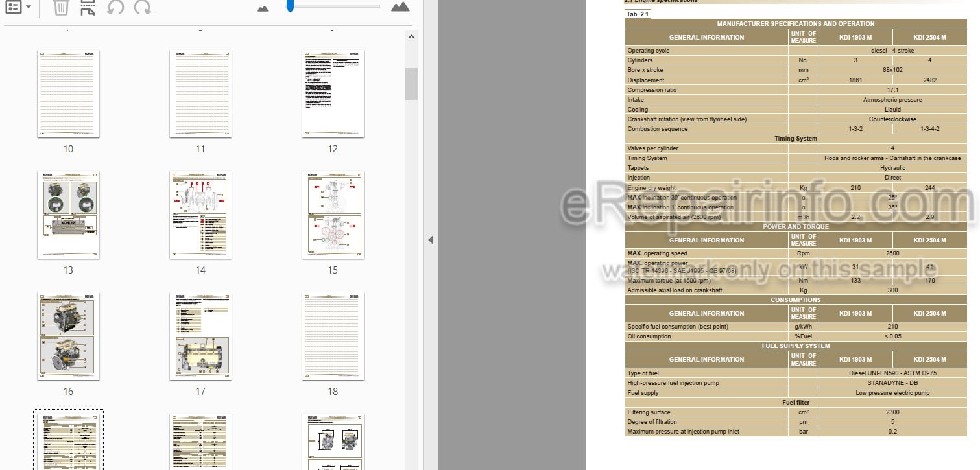The image size is (980, 470).
Task: Click the 'Oil consumption' row label
Action: point(649,336)
